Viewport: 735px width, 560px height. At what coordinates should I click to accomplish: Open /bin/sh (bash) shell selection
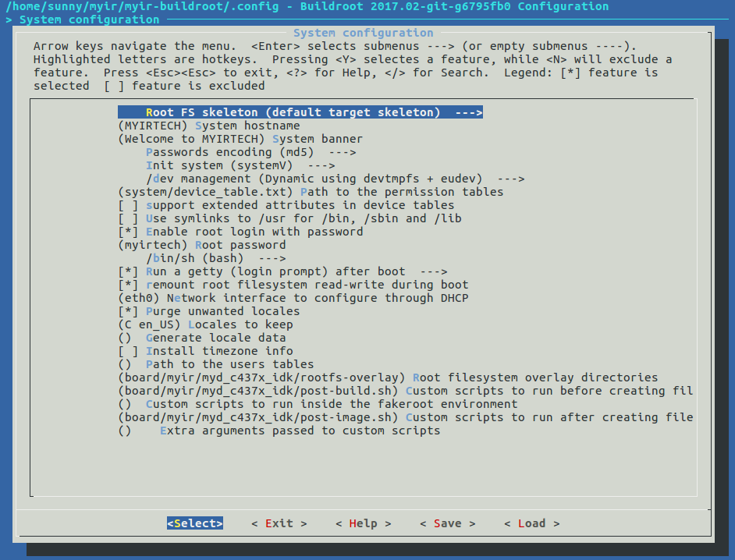pyautogui.click(x=215, y=258)
